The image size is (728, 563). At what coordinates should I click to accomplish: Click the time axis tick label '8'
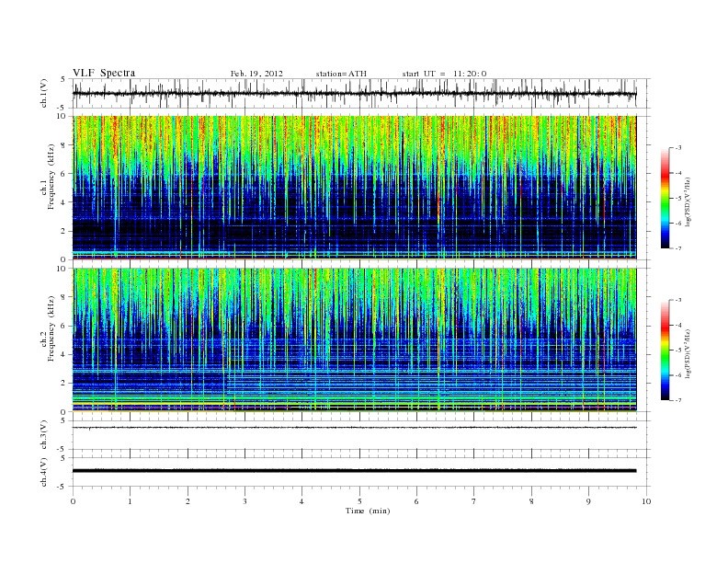click(531, 501)
